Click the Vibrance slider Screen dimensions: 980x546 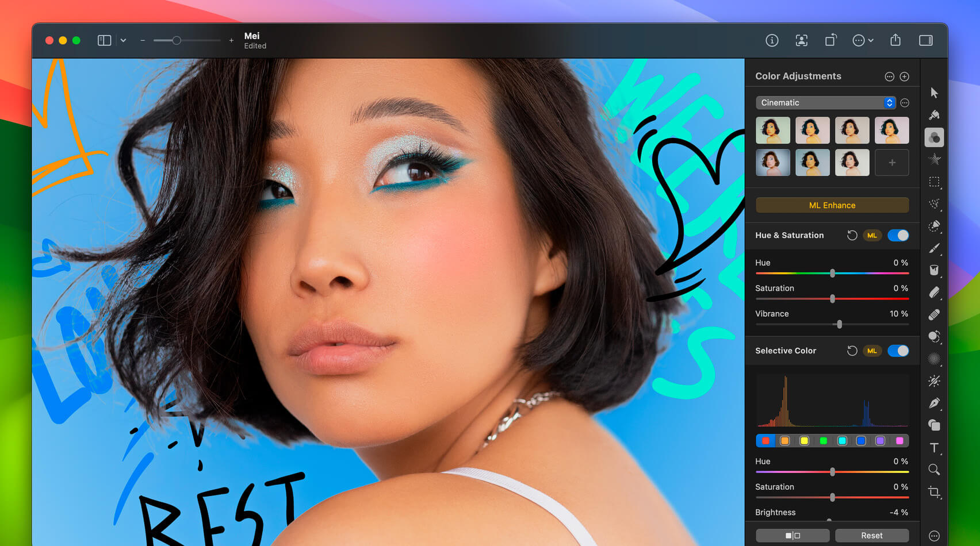[x=832, y=324]
